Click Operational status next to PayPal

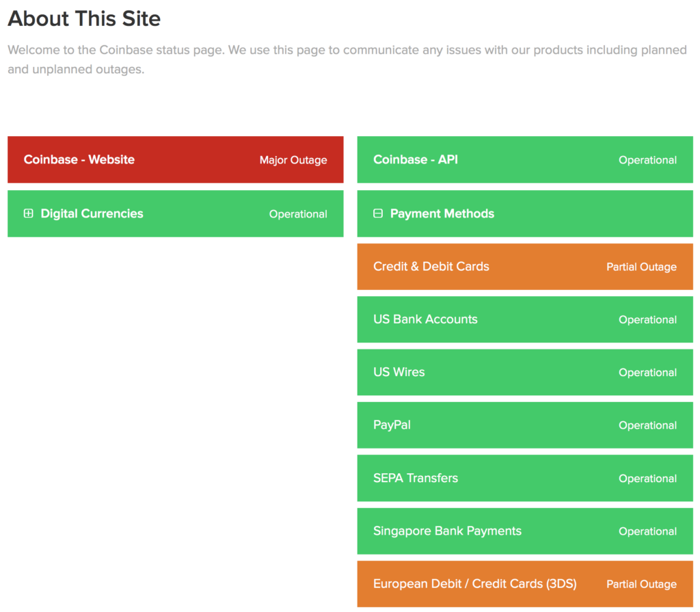pos(647,425)
